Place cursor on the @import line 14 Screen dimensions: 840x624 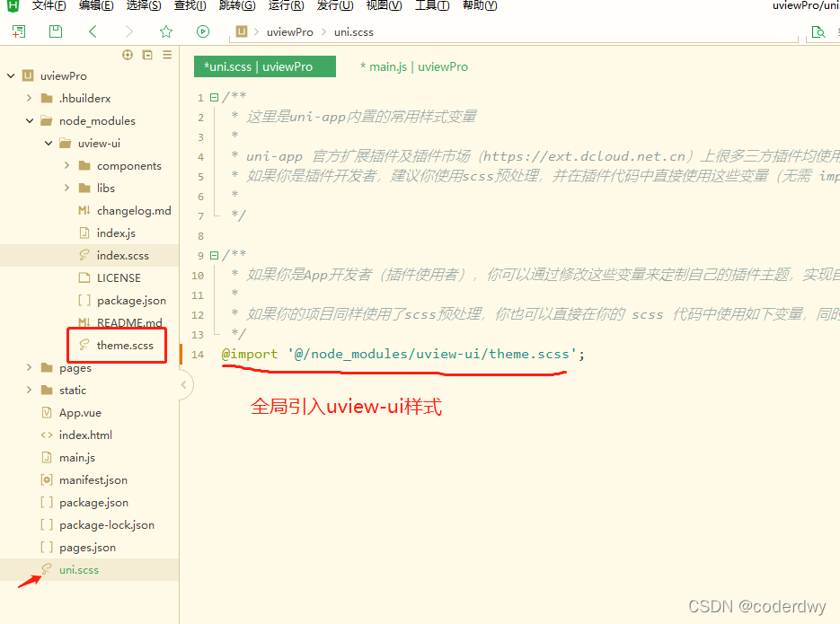[402, 354]
